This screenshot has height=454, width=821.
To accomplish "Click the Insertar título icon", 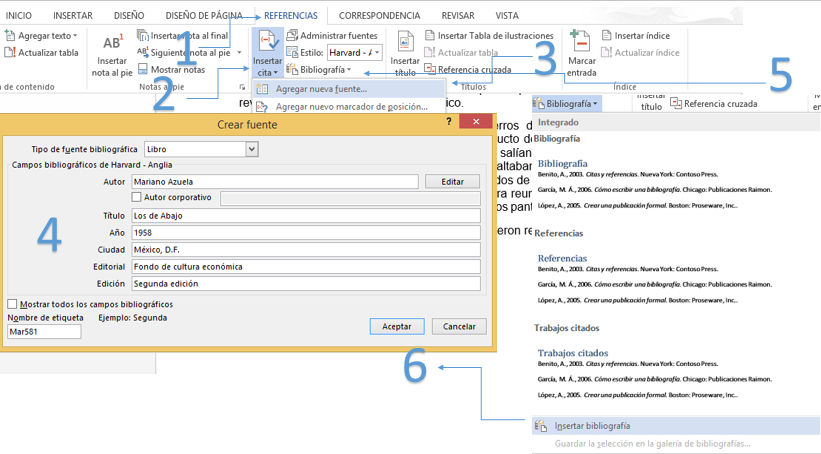I will (405, 43).
